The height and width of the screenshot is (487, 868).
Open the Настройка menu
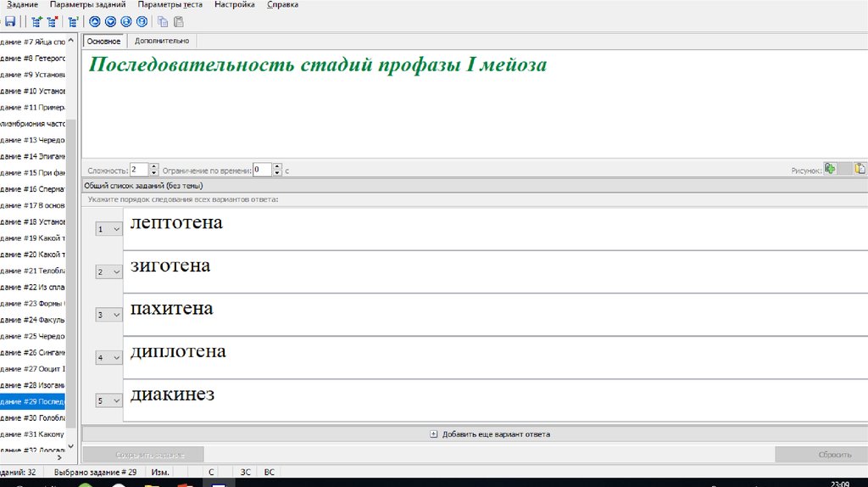pos(235,5)
